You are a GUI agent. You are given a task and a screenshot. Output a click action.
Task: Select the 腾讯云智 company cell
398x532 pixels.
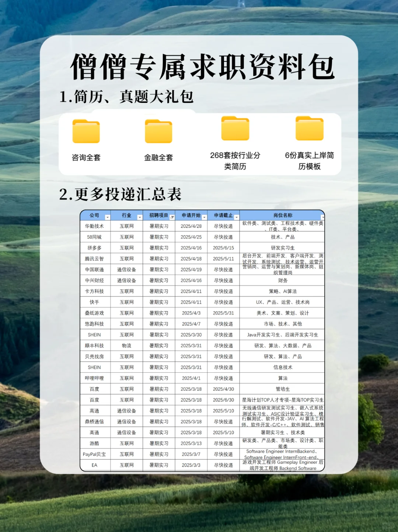click(95, 259)
